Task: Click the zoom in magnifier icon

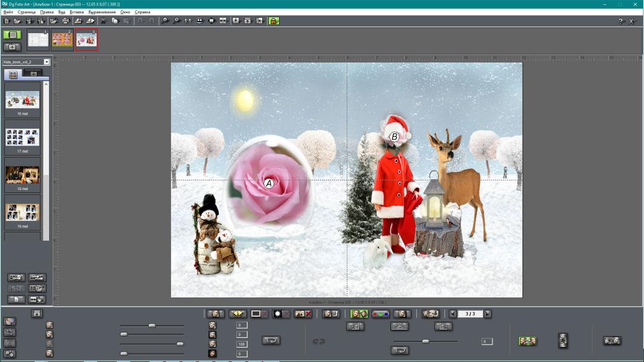Action: [165, 21]
